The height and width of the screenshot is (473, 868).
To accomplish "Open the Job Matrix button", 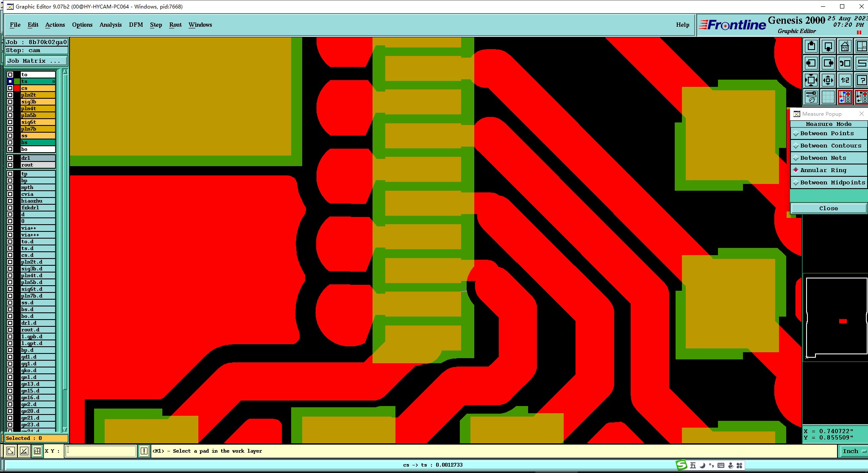I will coord(36,61).
